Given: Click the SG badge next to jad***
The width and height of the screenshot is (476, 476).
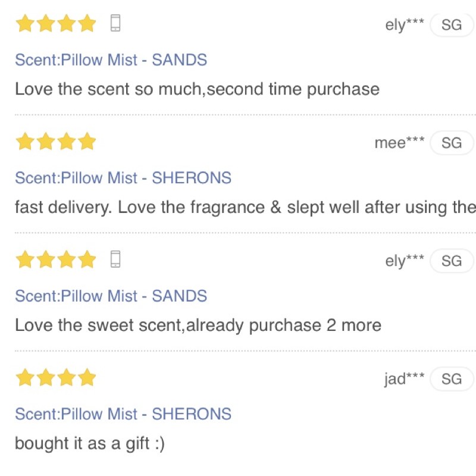Looking at the screenshot, I should pos(452,379).
